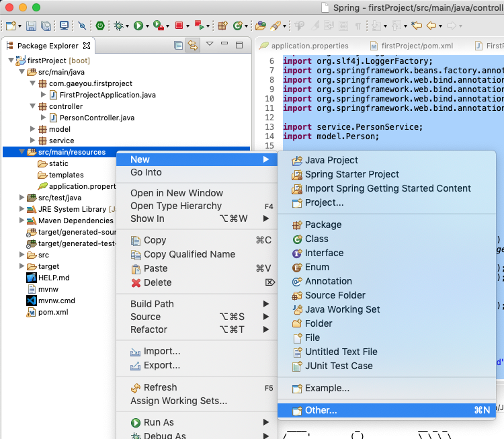Expand the service package
The width and height of the screenshot is (504, 439).
click(x=32, y=141)
